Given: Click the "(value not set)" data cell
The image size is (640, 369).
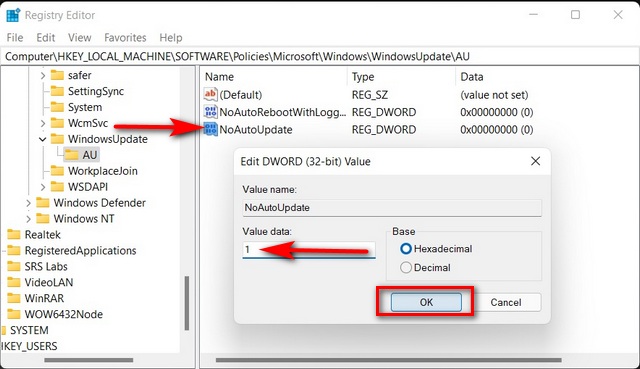Looking at the screenshot, I should pyautogui.click(x=494, y=95).
